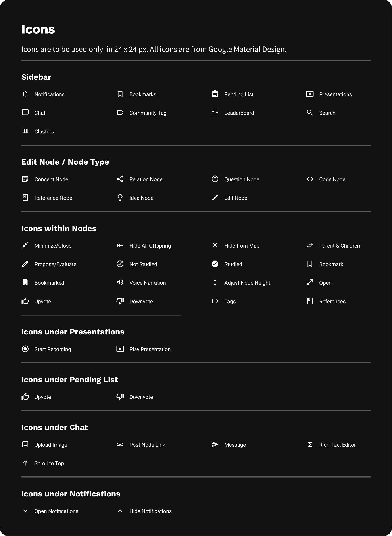Collapse using the Hide Notifications chevron
The image size is (392, 536).
point(120,511)
